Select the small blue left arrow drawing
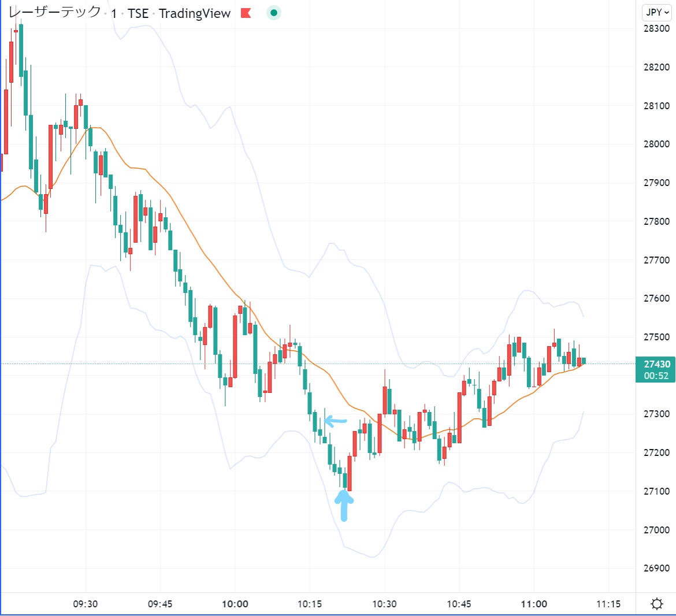The height and width of the screenshot is (616, 676). pyautogui.click(x=336, y=421)
